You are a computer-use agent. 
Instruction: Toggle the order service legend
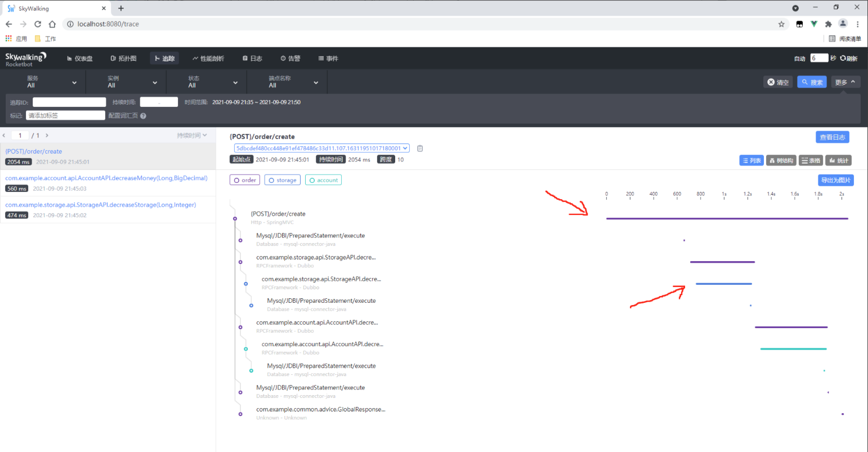pyautogui.click(x=245, y=180)
